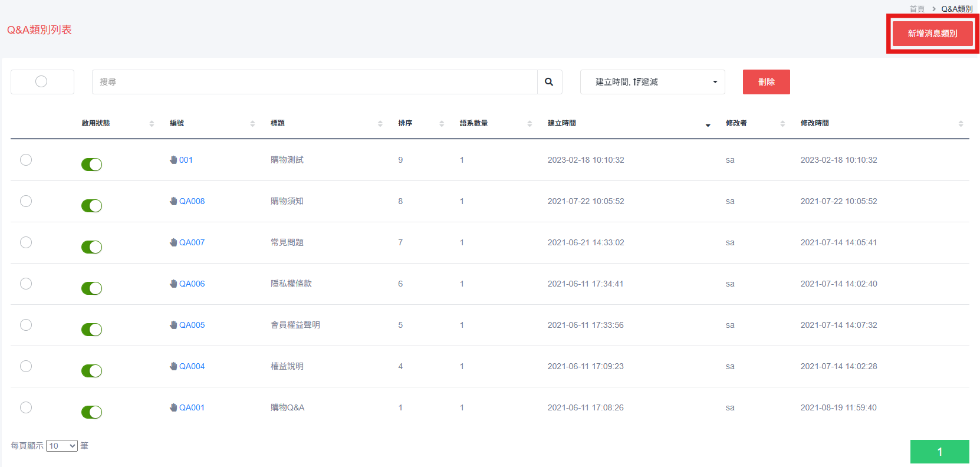
Task: Go to page 1 in pagination
Action: (x=940, y=452)
